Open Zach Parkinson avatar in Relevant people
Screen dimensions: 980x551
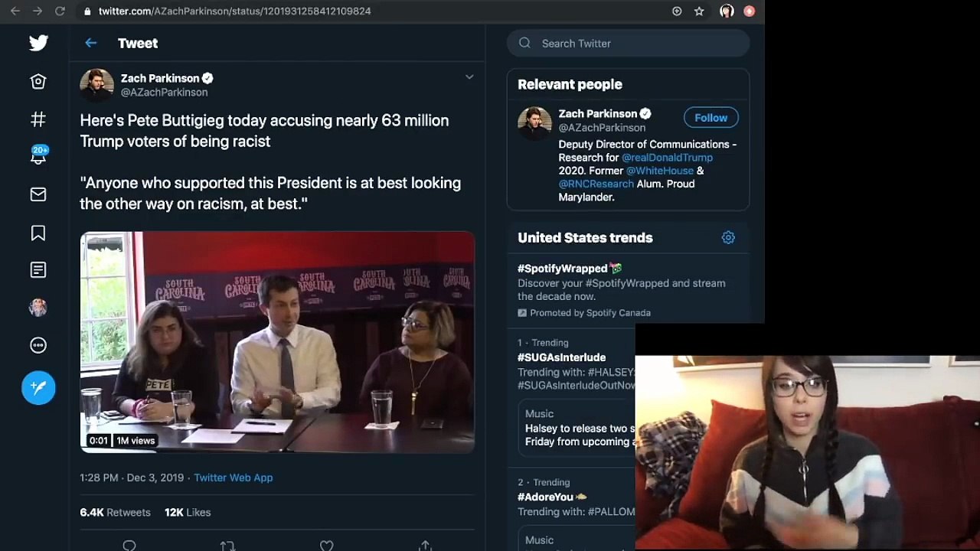tap(534, 122)
